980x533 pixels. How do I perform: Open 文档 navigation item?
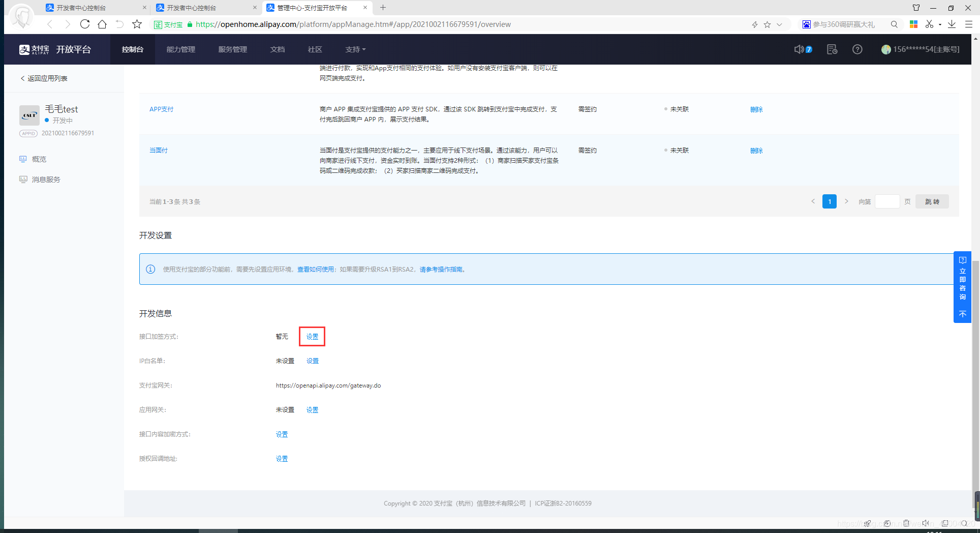pos(278,49)
